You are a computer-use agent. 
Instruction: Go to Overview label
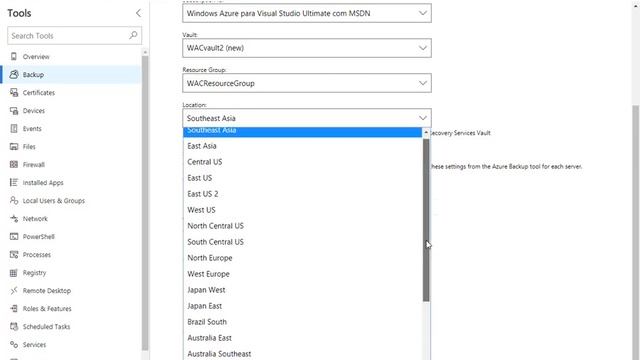(x=36, y=57)
